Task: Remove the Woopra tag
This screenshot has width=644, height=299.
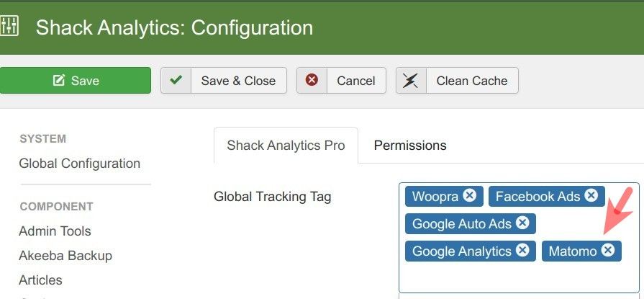Action: (x=469, y=195)
